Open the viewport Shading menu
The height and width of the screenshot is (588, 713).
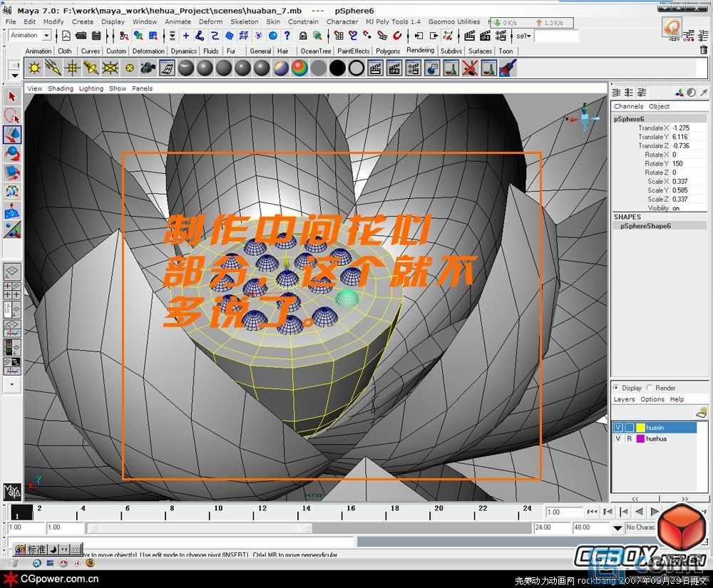tap(61, 88)
